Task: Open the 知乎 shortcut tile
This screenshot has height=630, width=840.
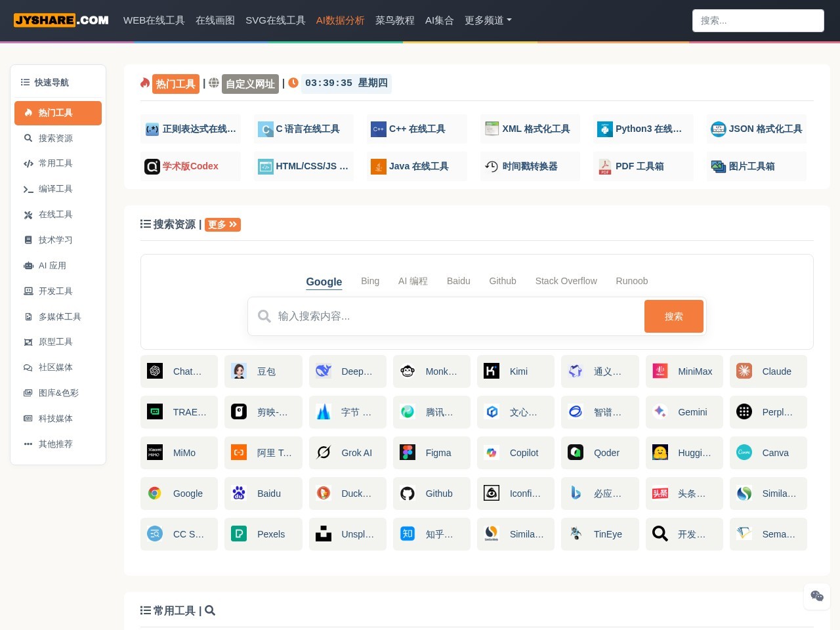Action: [432, 534]
